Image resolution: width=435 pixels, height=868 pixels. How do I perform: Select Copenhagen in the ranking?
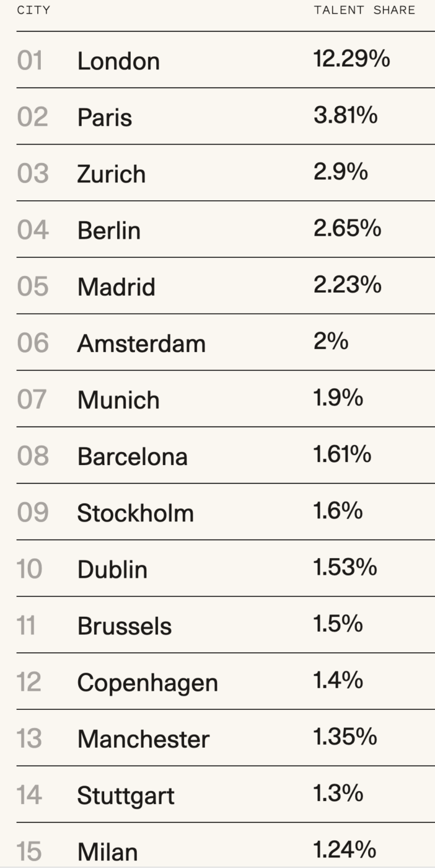(x=147, y=683)
